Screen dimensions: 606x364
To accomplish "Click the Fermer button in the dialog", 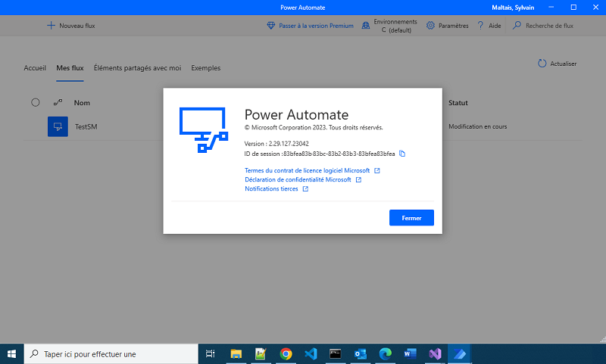I will pyautogui.click(x=411, y=218).
